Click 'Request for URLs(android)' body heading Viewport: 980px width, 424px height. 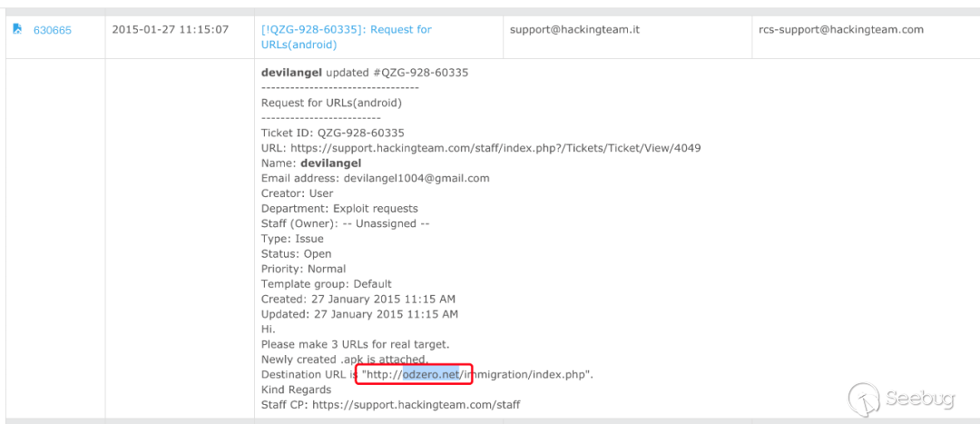click(x=331, y=103)
